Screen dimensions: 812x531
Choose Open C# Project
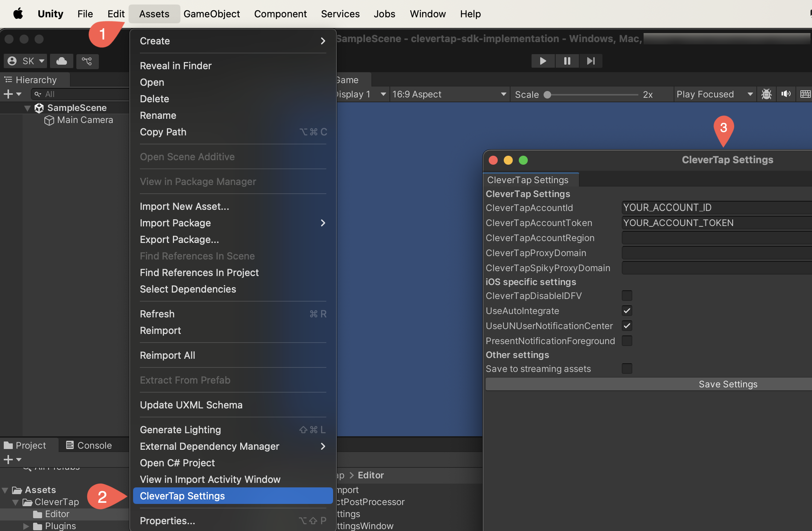[x=233, y=463]
